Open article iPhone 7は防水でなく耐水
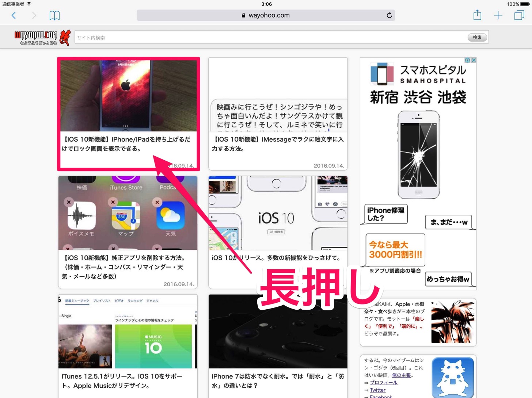Screen dimensions: 532x398 278,381
